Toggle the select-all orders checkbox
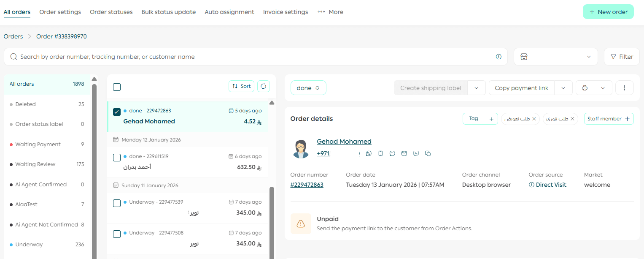This screenshot has height=259, width=644. [x=117, y=87]
